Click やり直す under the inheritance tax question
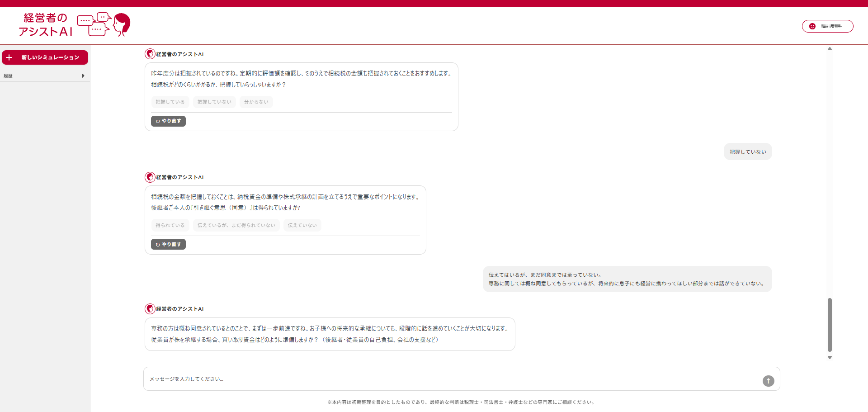This screenshot has height=412, width=868. 168,121
